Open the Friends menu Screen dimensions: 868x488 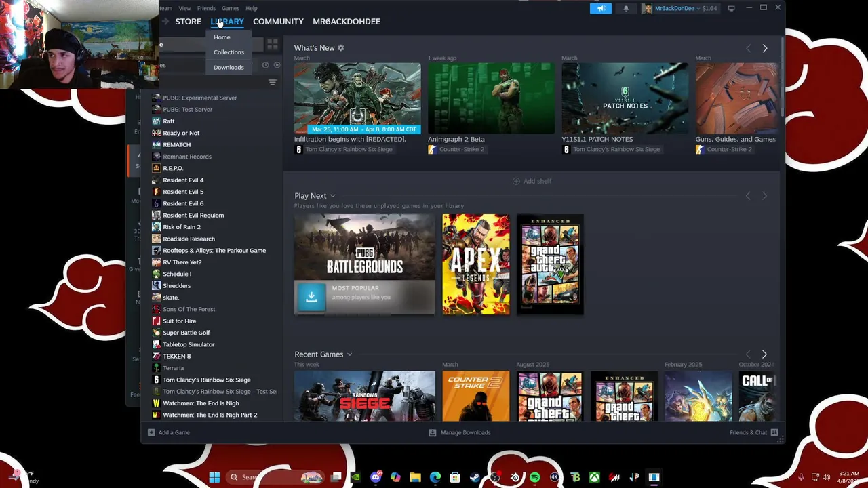[206, 8]
